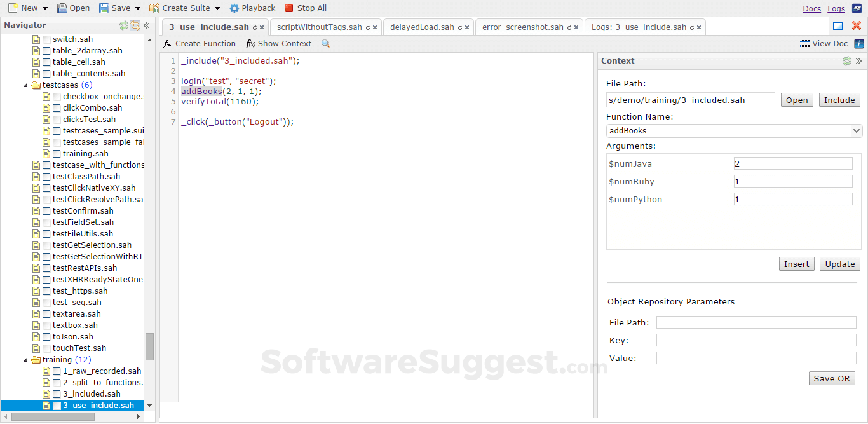Open the Docs link
Image resolution: width=868 pixels, height=424 pixels.
coord(811,9)
